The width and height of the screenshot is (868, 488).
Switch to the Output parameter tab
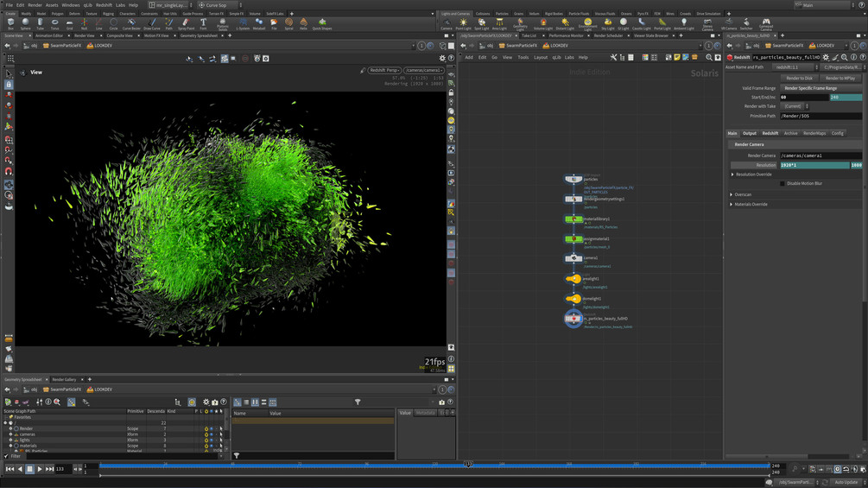750,133
